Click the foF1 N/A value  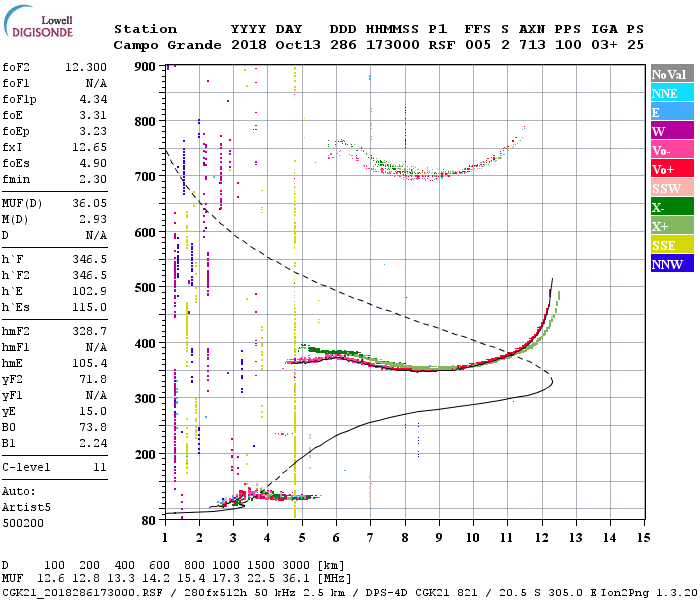pyautogui.click(x=96, y=83)
